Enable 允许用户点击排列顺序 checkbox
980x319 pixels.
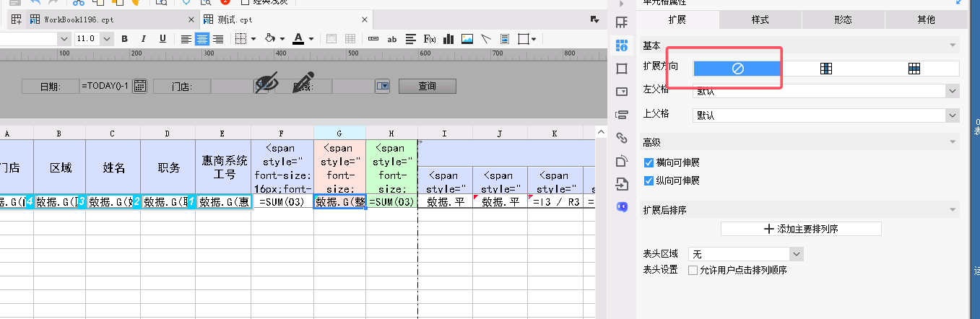[x=693, y=271]
